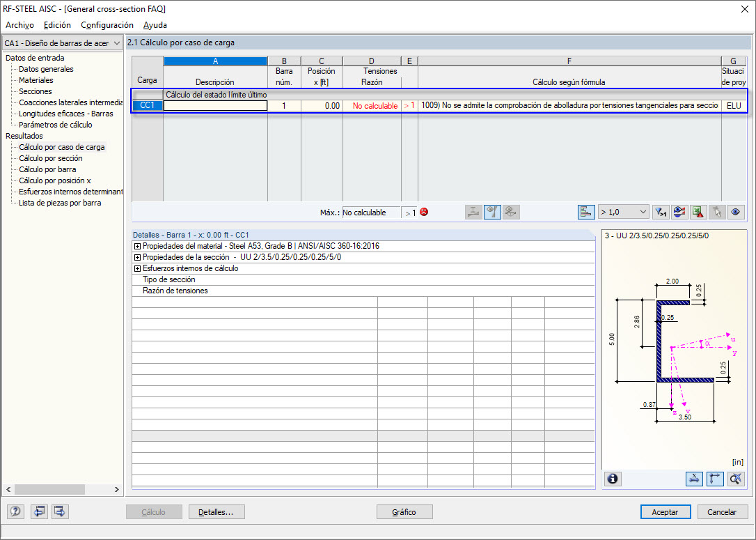756x540 pixels.
Task: Click the red sad face warning icon
Action: pyautogui.click(x=424, y=212)
